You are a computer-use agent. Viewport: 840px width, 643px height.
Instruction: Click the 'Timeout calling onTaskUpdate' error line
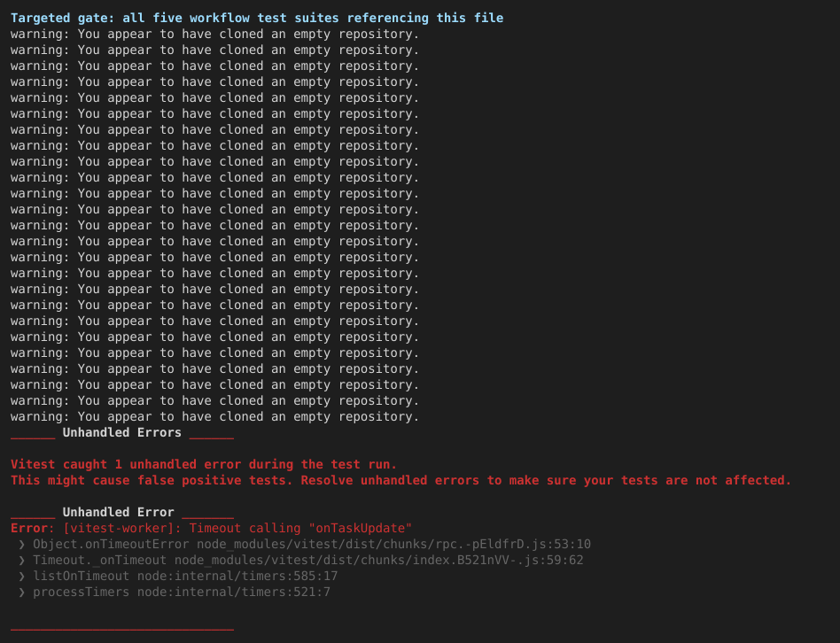click(x=212, y=528)
